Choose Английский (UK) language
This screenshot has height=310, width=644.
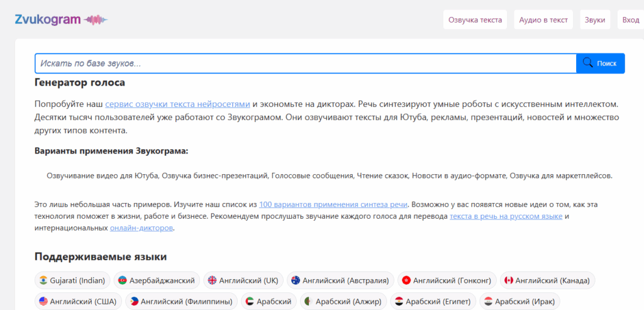click(x=243, y=280)
